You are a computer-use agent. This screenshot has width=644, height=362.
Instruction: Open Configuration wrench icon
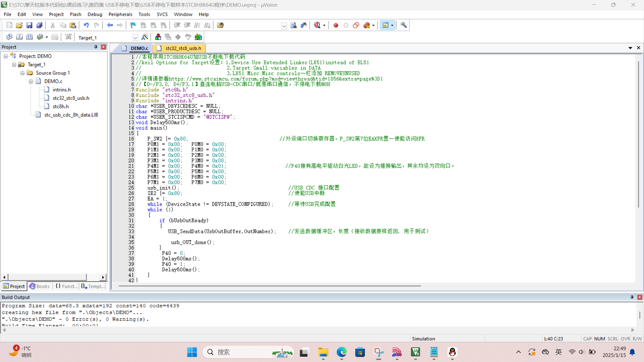click(x=404, y=25)
